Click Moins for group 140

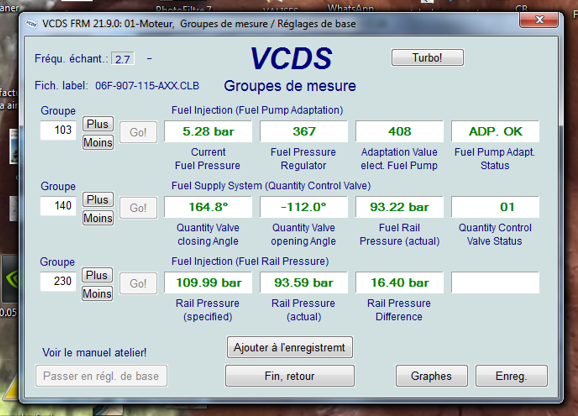tap(98, 218)
